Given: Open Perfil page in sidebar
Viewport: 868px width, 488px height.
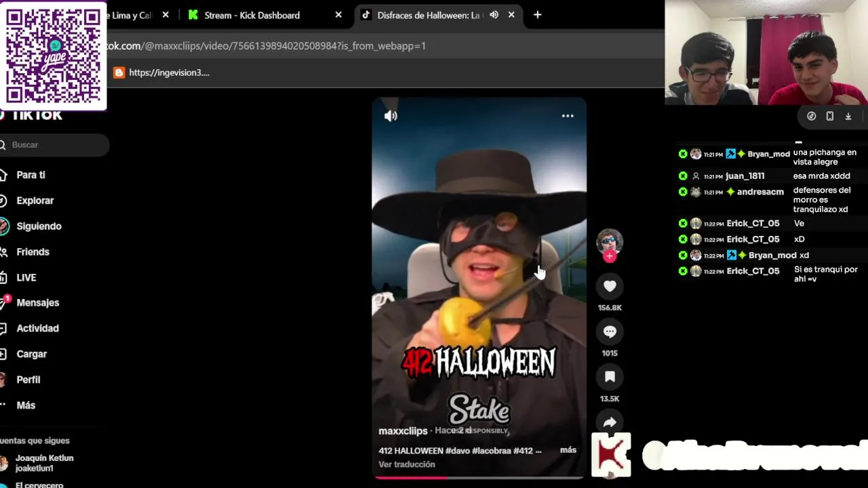Looking at the screenshot, I should pos(28,380).
